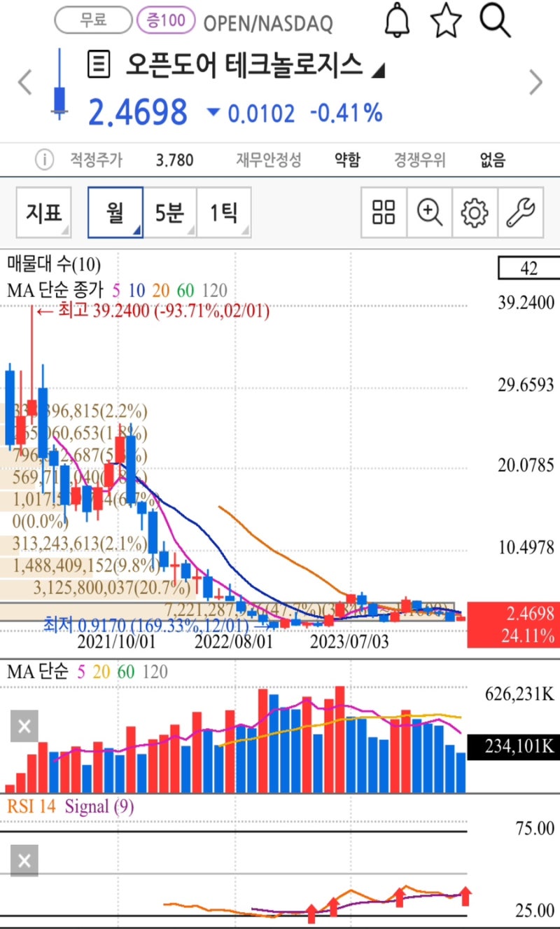Tap the 무료 pill button

[93, 20]
